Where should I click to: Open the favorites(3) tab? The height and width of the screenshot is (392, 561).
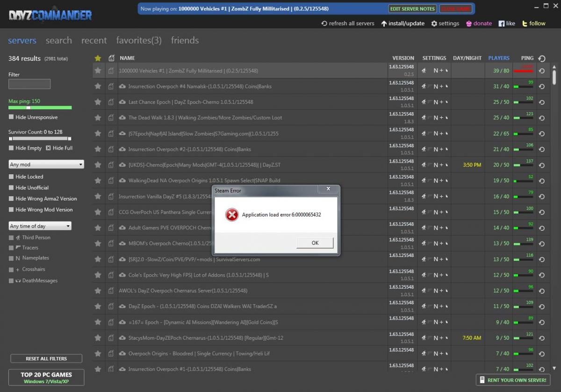pos(139,41)
